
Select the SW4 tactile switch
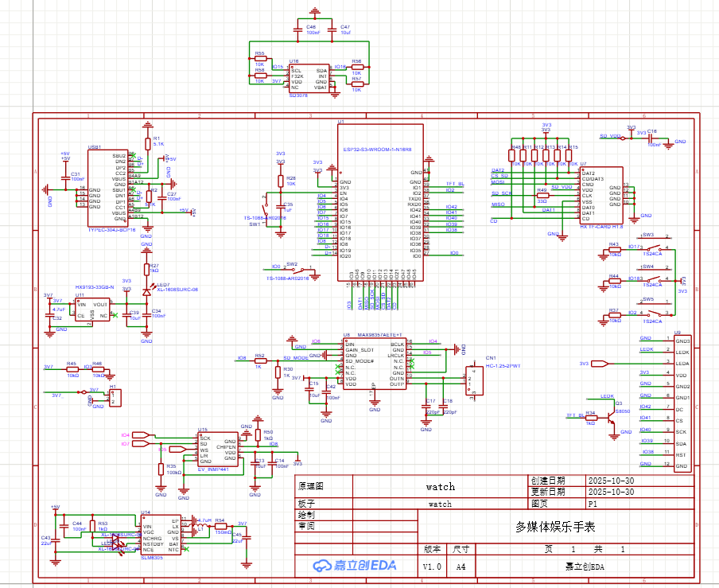coord(659,275)
